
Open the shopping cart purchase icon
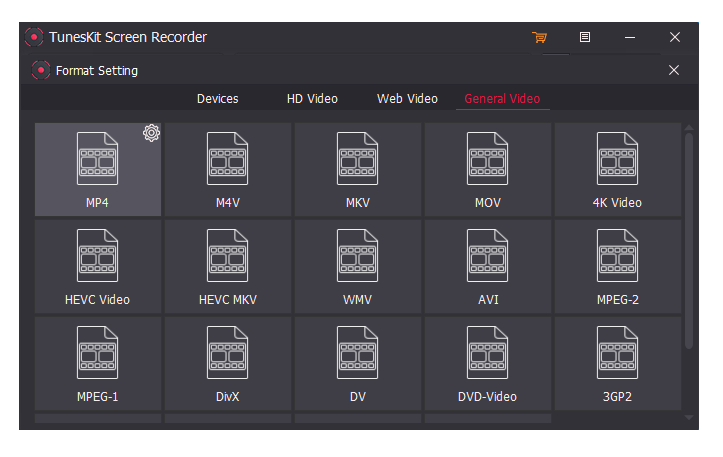539,37
